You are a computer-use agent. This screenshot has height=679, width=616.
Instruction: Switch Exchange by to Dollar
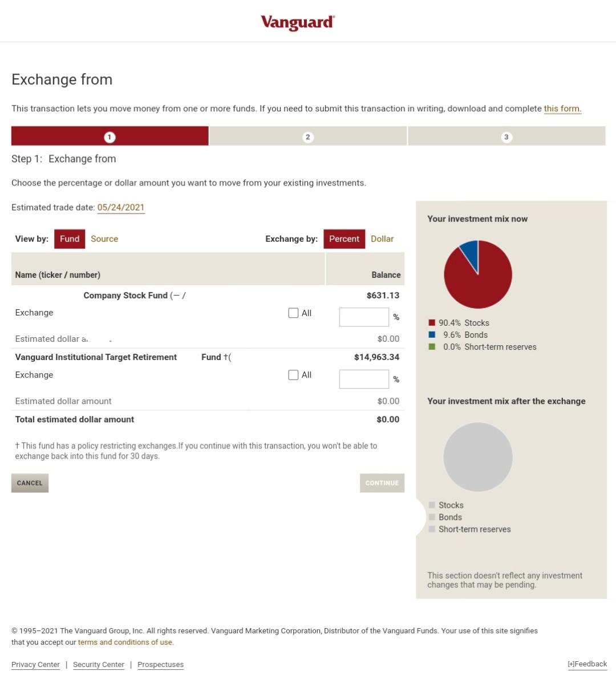[382, 239]
